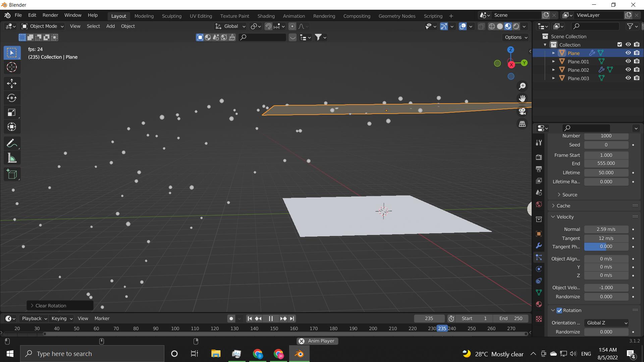This screenshot has height=362, width=644.
Task: Open Options dropdown in viewport
Action: [516, 37]
